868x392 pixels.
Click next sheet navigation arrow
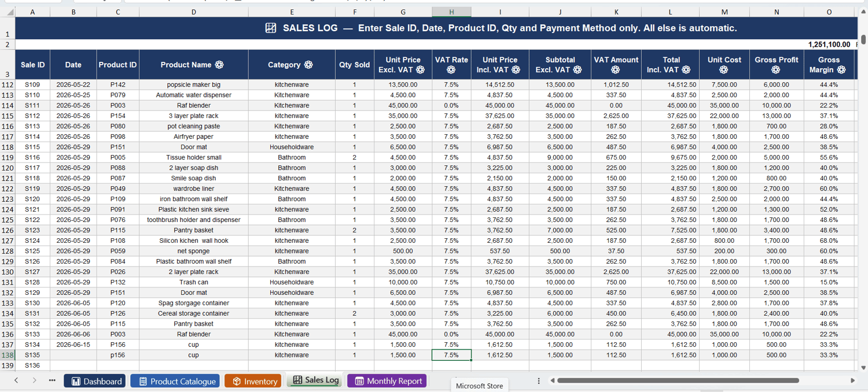point(35,380)
